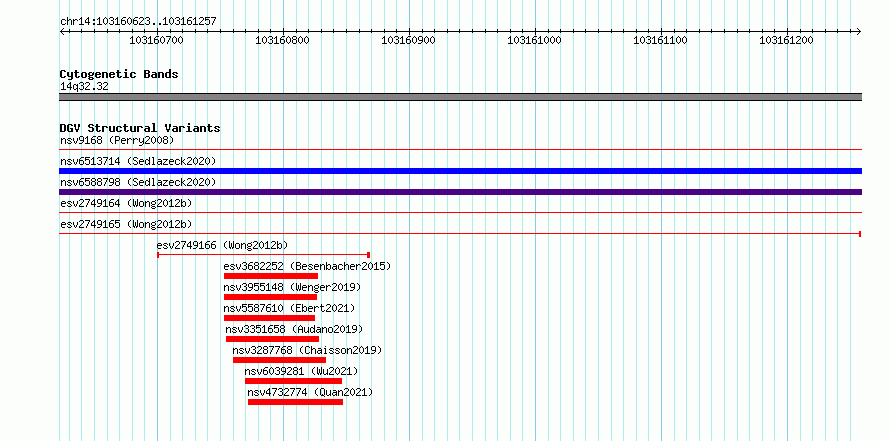The width and height of the screenshot is (890, 441).
Task: Open variant nsv4732774 (Quan2021) label
Action: 310,392
